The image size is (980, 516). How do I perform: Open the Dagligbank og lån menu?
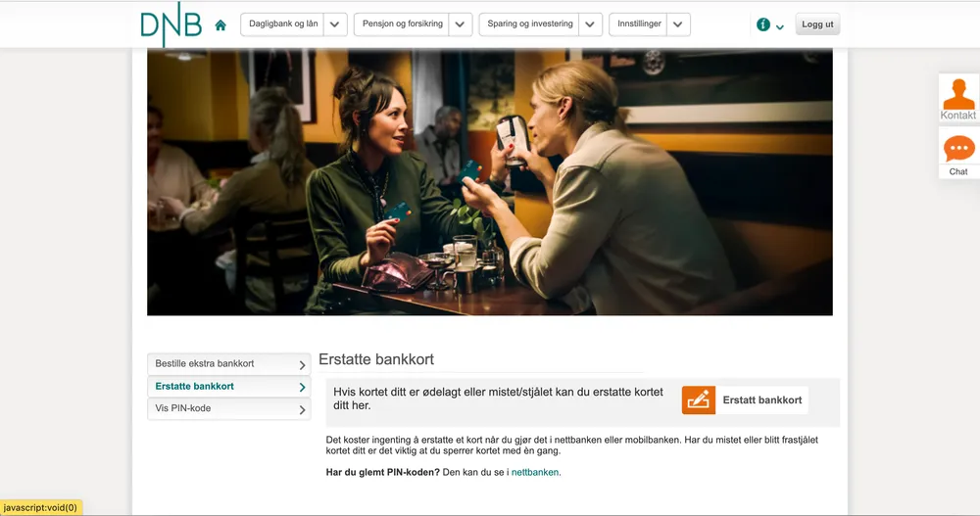(x=282, y=24)
